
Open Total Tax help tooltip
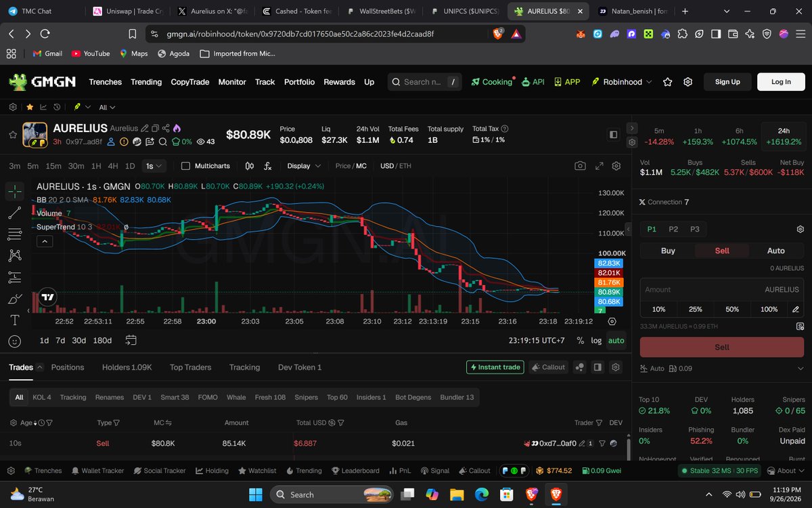point(505,129)
